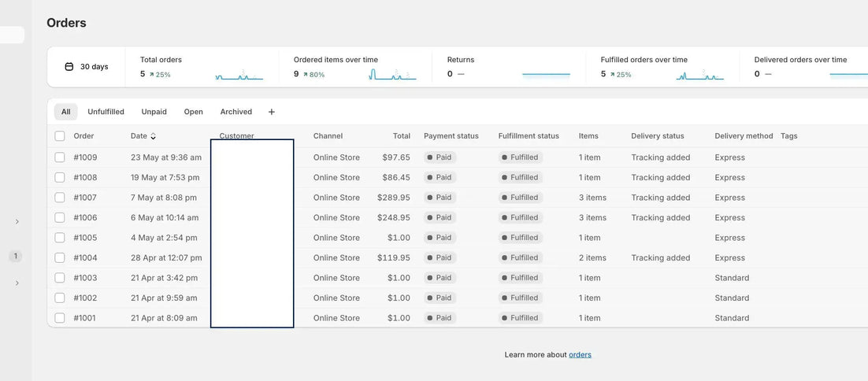This screenshot has height=381, width=868.
Task: Expand the 3 items list for order #1006
Action: 592,218
